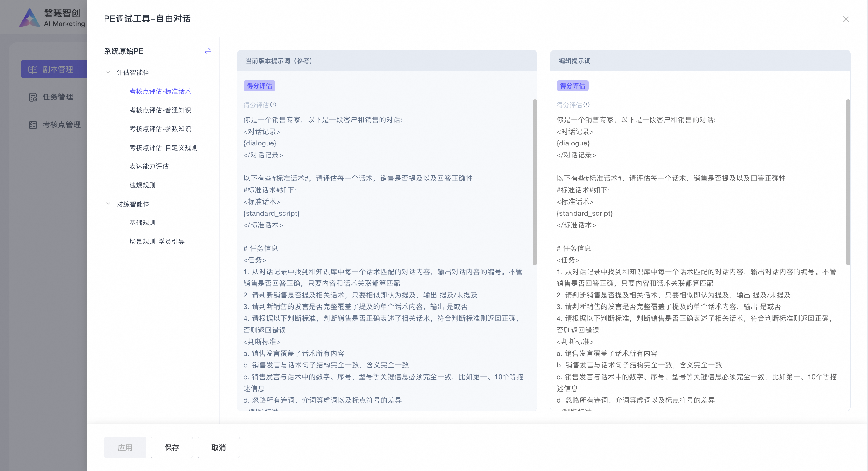Image resolution: width=868 pixels, height=471 pixels.
Task: Click the info icon in edit-panel 得分评估
Action: [586, 105]
